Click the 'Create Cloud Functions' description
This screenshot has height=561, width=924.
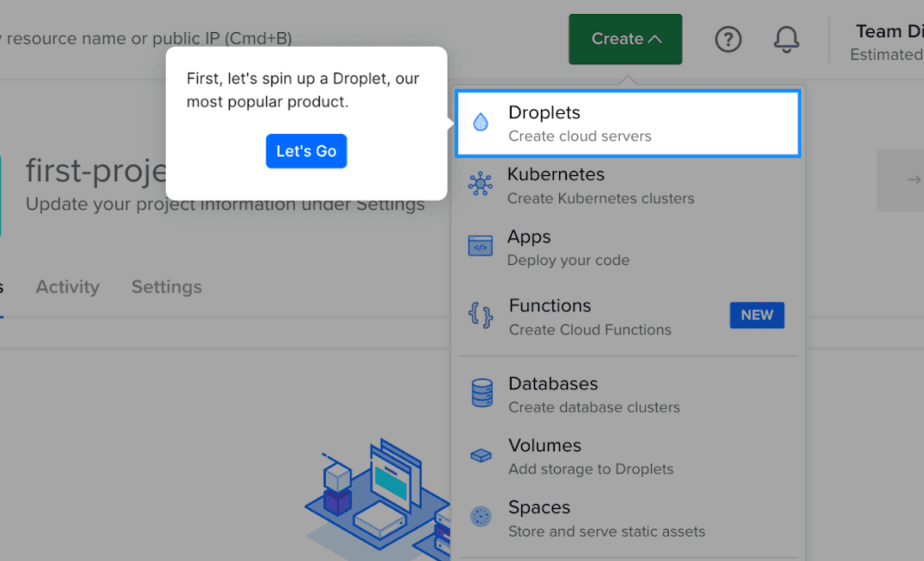click(590, 330)
